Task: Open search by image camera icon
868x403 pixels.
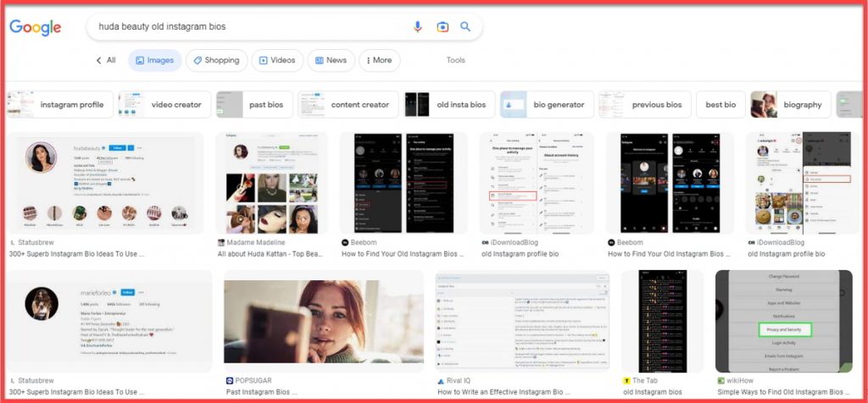Action: pos(442,26)
